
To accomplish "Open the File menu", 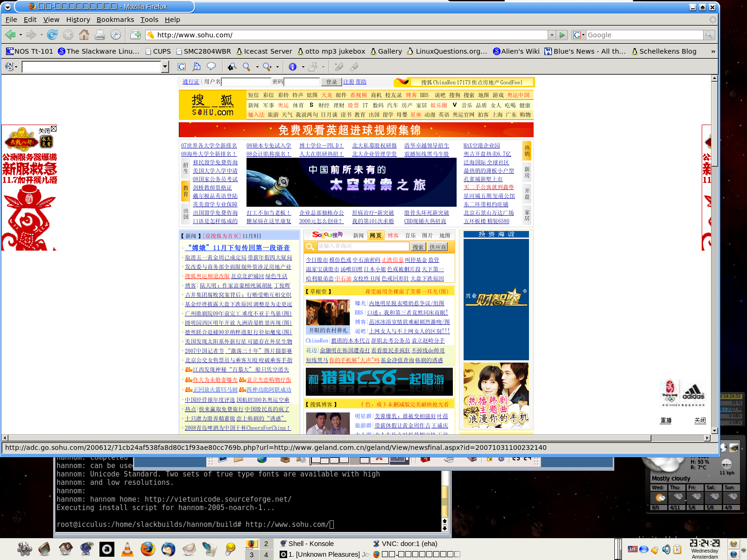I will tap(11, 20).
